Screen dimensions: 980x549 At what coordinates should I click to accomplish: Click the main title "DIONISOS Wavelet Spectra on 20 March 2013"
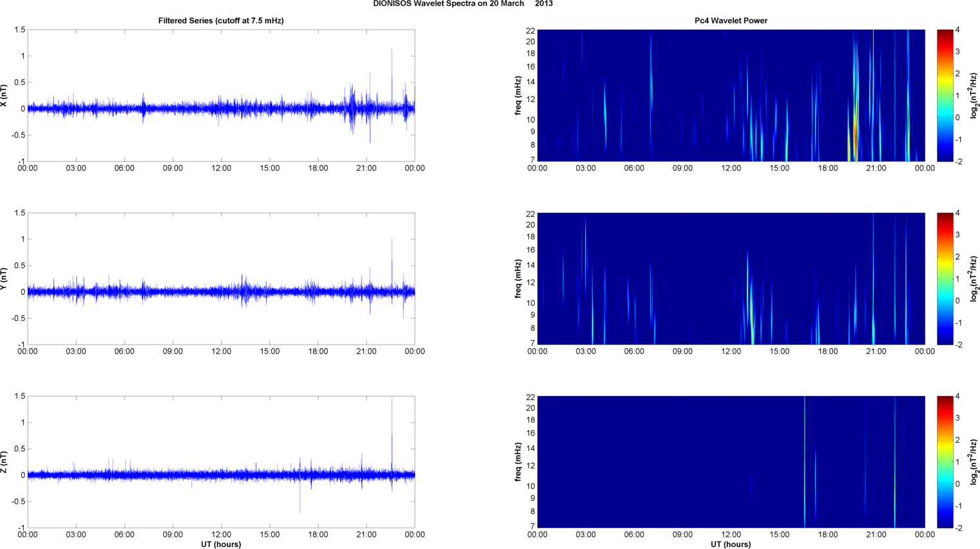463,4
